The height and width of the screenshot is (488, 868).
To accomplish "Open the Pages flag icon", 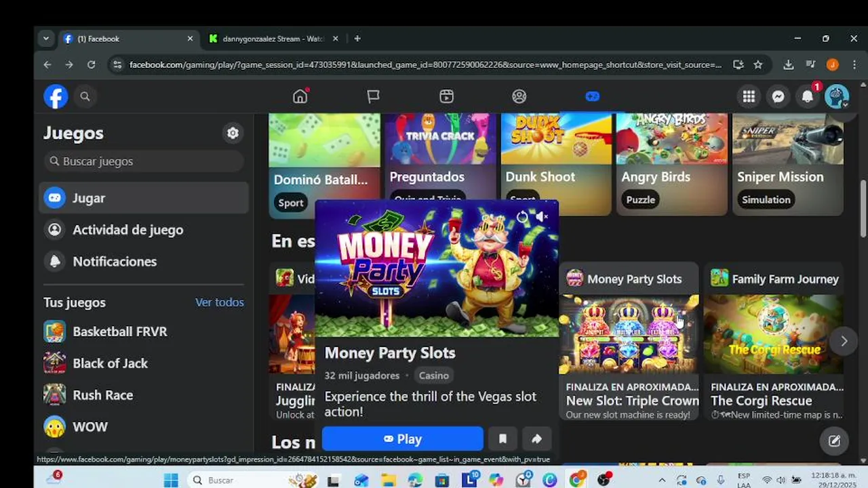I will click(x=373, y=96).
